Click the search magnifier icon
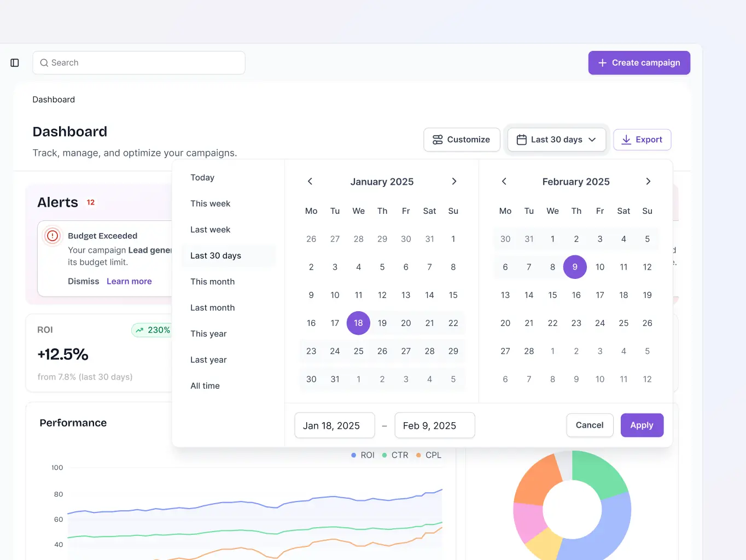Viewport: 746px width, 560px height. pyautogui.click(x=44, y=63)
